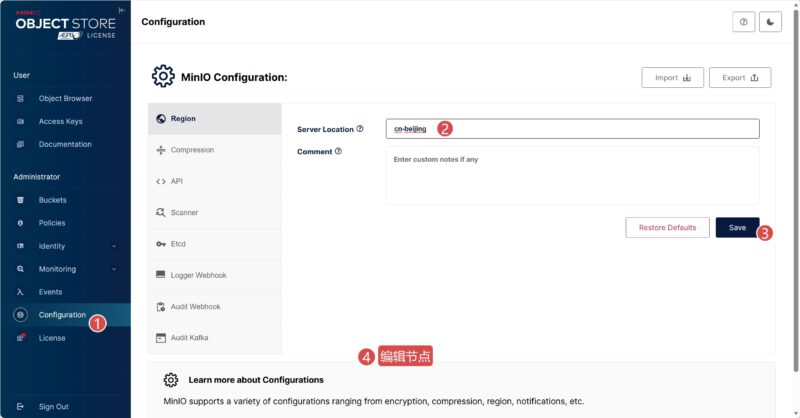This screenshot has width=800, height=418.
Task: Click the Export configuration button
Action: 740,78
